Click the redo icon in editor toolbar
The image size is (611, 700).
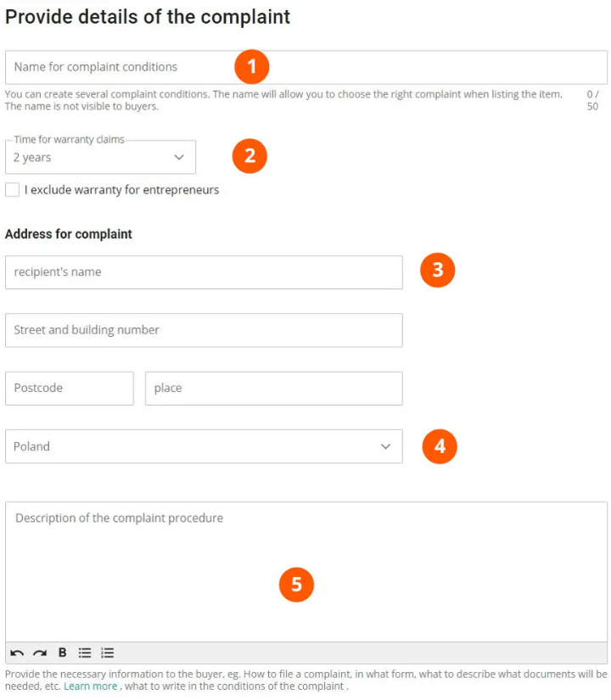pyautogui.click(x=40, y=652)
